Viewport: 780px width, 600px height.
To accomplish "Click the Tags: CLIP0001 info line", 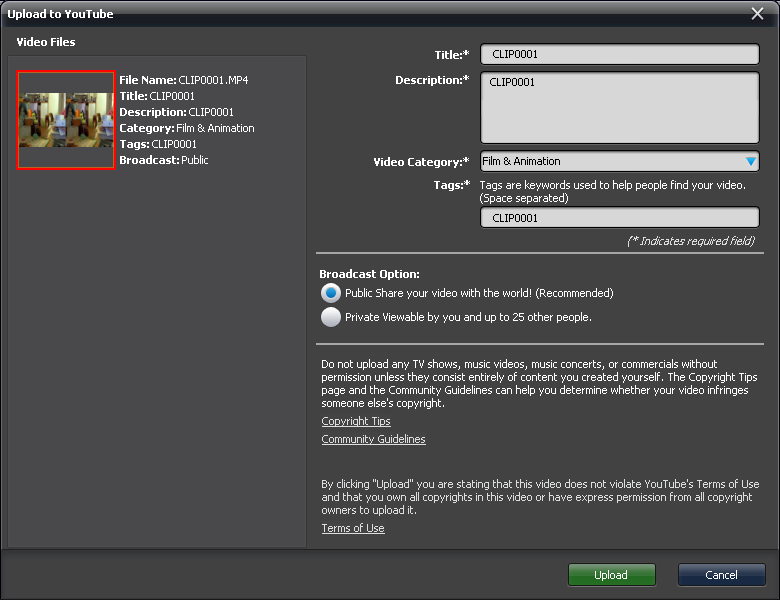I will [x=158, y=144].
